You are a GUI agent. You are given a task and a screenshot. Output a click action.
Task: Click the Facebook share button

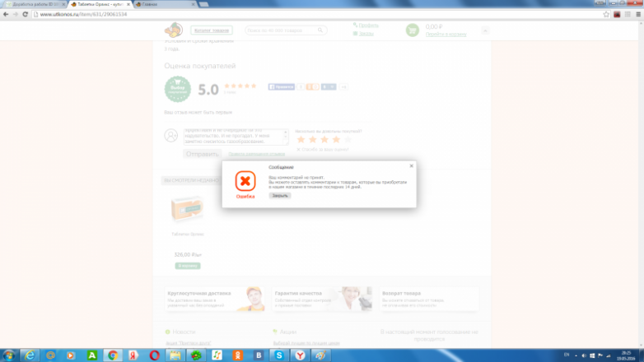[282, 86]
